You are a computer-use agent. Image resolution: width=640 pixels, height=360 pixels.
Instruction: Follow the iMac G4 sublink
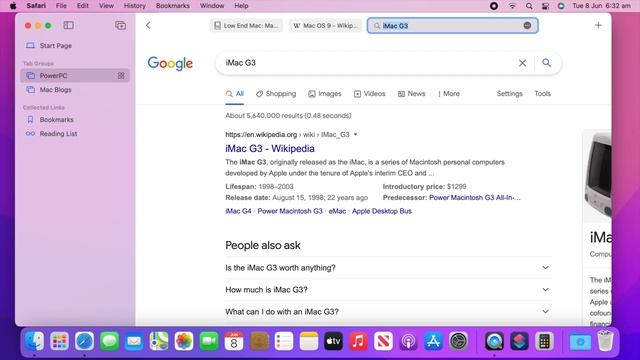(238, 211)
